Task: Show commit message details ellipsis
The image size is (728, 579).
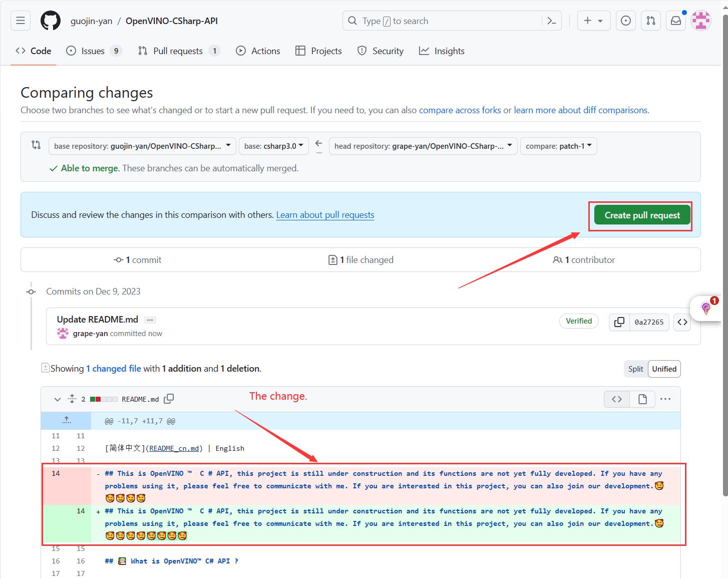Action: [x=150, y=320]
